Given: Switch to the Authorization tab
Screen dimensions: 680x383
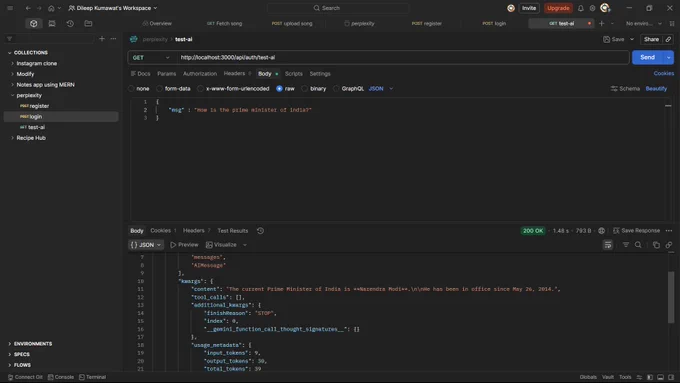Looking at the screenshot, I should [199, 74].
